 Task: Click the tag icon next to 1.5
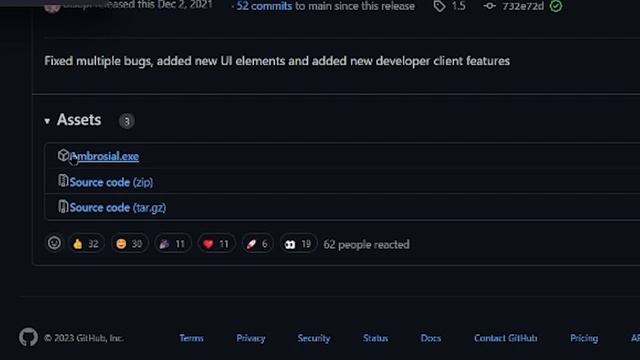click(439, 6)
